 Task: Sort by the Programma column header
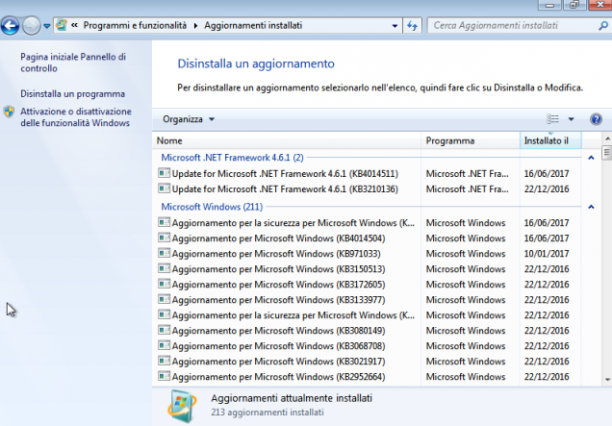coord(470,141)
